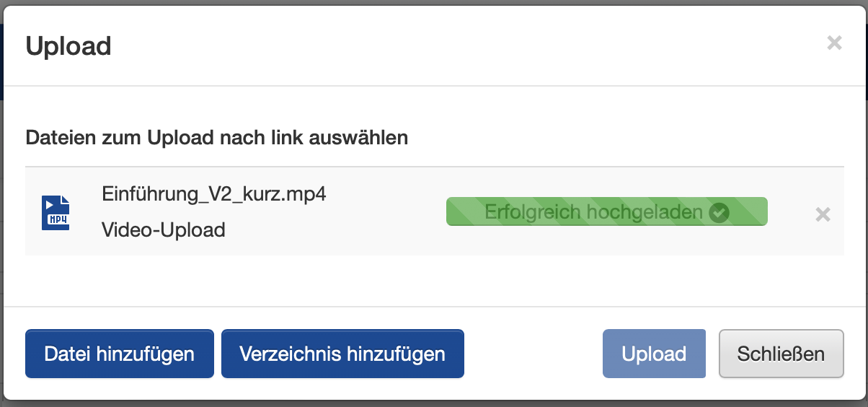The width and height of the screenshot is (868, 407).
Task: Select the file name Einführung_V2_kurz.mp4
Action: coord(213,195)
